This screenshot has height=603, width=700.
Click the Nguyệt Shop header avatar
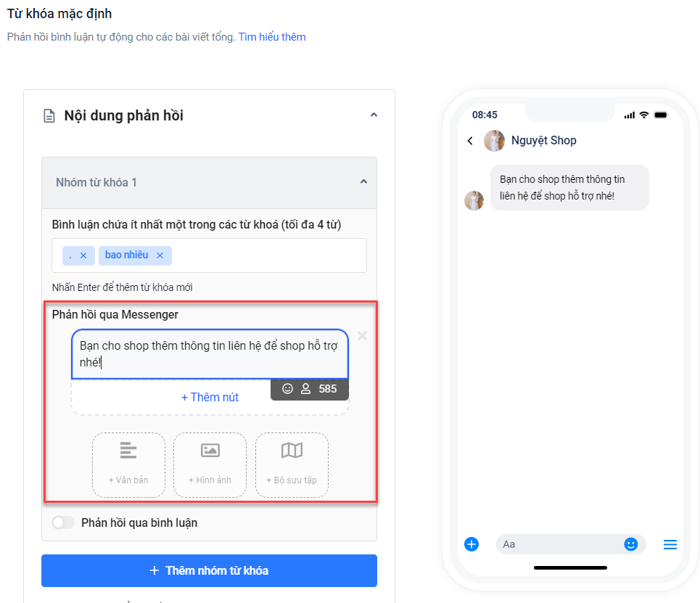pyautogui.click(x=494, y=141)
